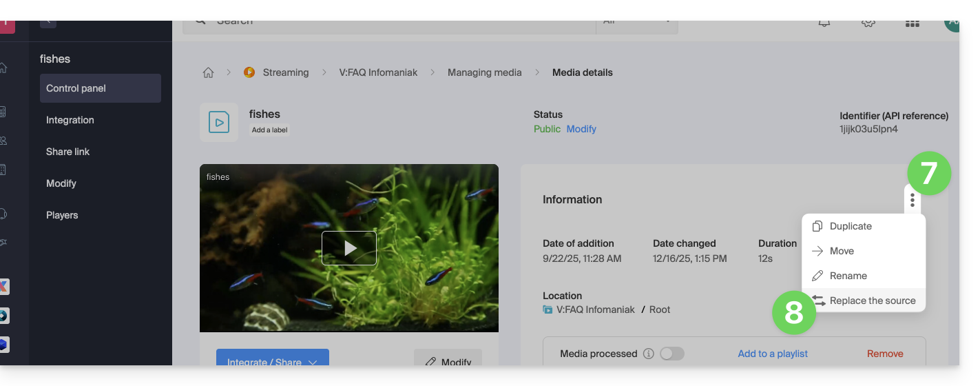Viewport: 980px width, 386px height.
Task: Toggle the Media processed switch
Action: point(672,354)
